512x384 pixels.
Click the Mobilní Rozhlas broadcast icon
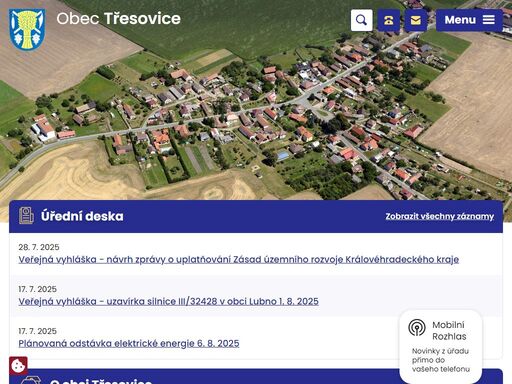(x=417, y=328)
